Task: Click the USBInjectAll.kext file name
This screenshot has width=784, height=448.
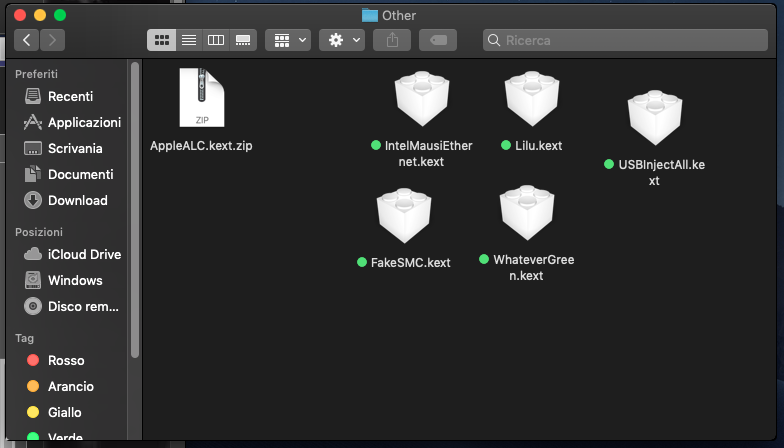Action: (661, 172)
